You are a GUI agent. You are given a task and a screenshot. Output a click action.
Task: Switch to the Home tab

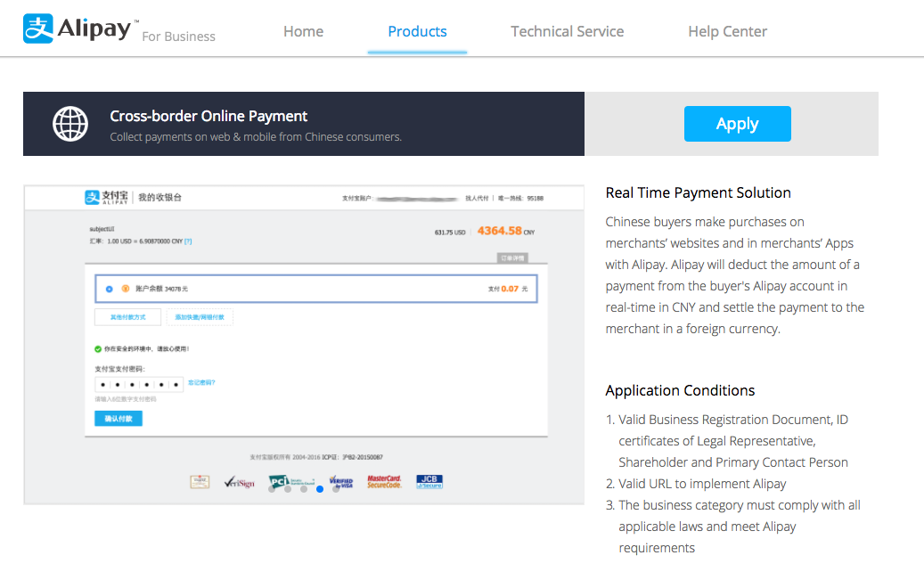tap(303, 30)
